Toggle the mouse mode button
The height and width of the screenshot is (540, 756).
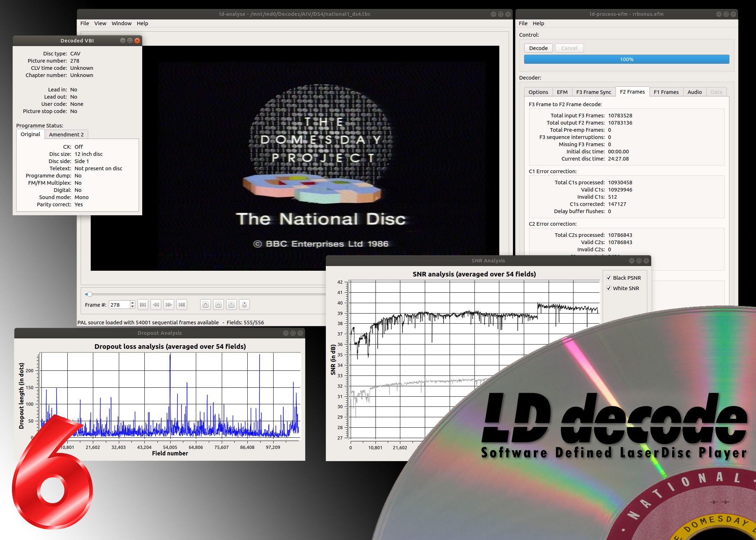(x=244, y=305)
